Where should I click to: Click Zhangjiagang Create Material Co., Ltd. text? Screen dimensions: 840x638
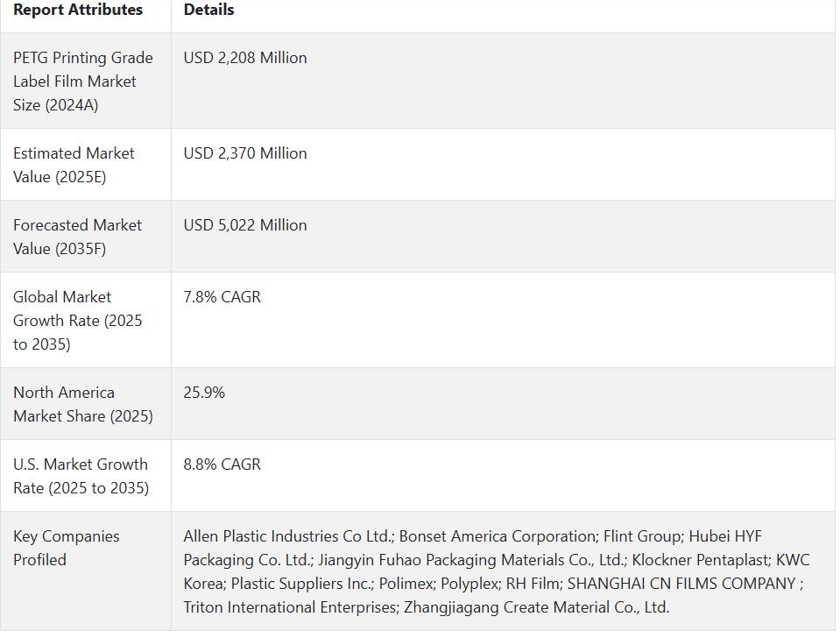(x=536, y=607)
